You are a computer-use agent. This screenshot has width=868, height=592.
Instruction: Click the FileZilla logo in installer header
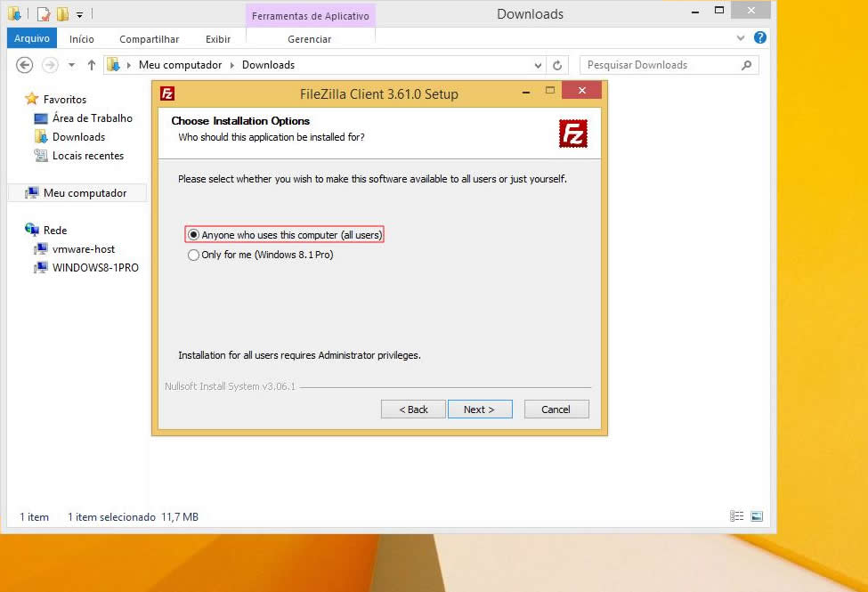coord(572,134)
